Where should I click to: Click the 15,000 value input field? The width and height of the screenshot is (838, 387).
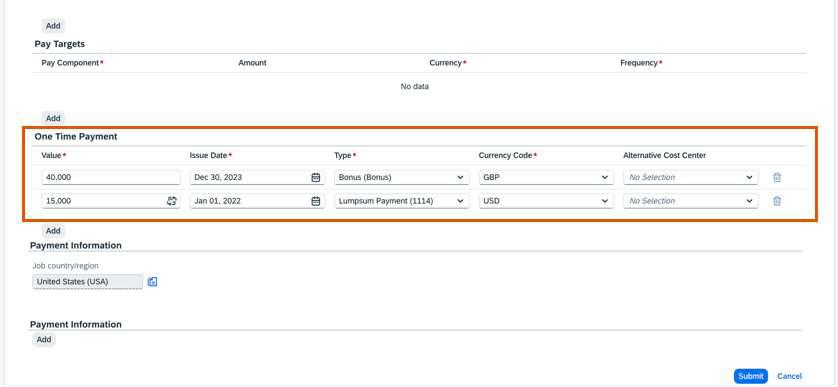tap(111, 201)
